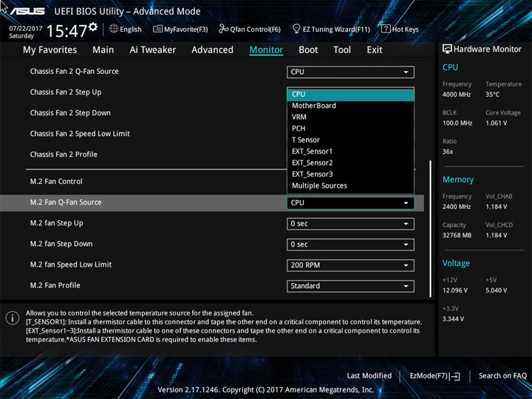
Task: Open the Advanced tab
Action: point(212,50)
